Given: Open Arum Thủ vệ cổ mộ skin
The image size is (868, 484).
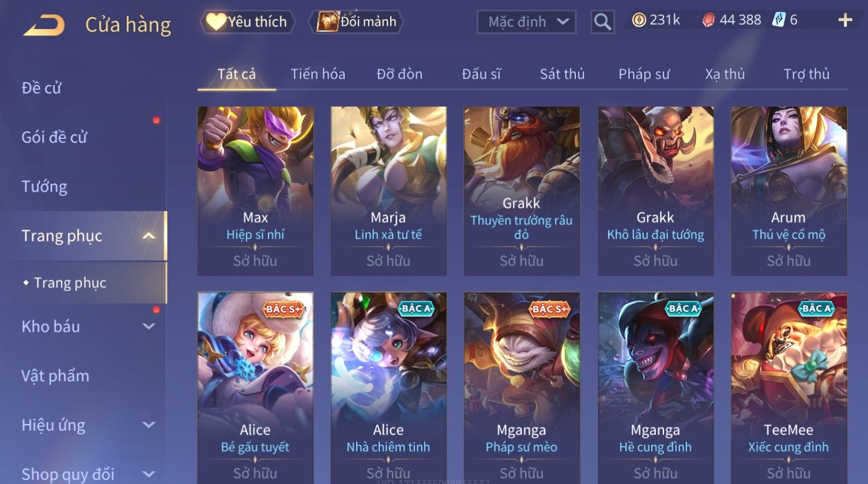Looking at the screenshot, I should (789, 191).
